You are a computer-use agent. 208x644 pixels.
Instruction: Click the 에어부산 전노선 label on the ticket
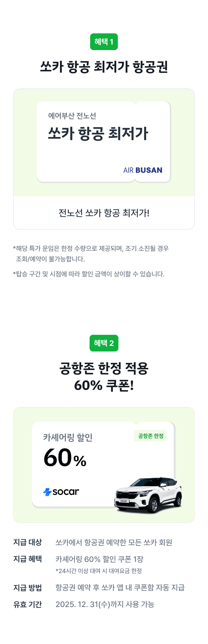tap(72, 116)
